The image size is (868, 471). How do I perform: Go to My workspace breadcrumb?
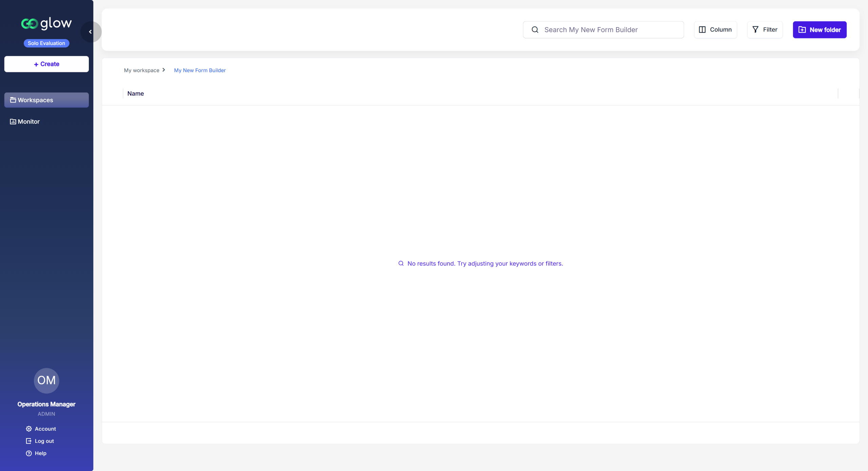click(141, 70)
